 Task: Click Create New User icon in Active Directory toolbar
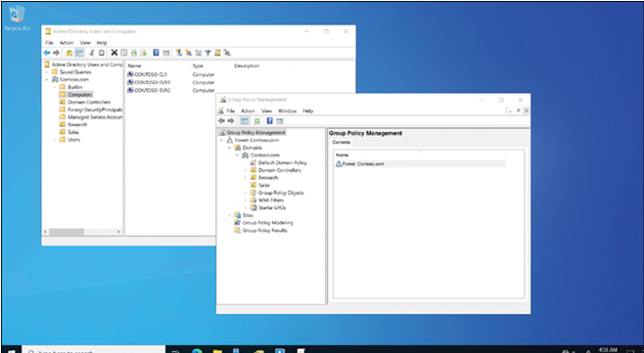(179, 53)
